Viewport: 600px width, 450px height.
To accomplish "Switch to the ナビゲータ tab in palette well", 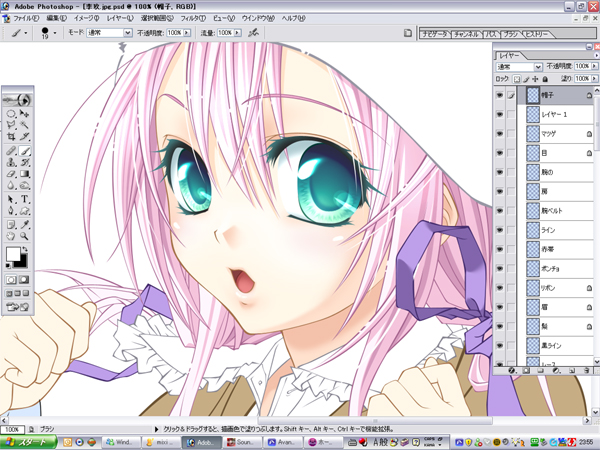I will pos(435,34).
